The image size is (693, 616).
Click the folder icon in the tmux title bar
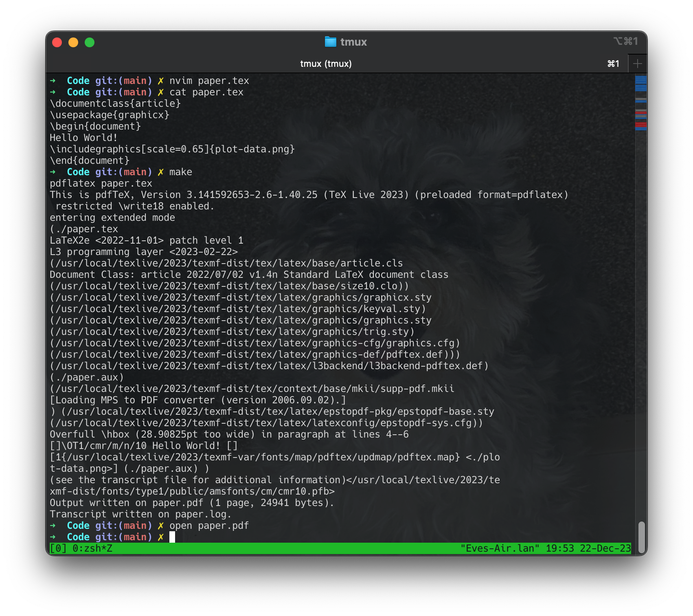click(331, 41)
